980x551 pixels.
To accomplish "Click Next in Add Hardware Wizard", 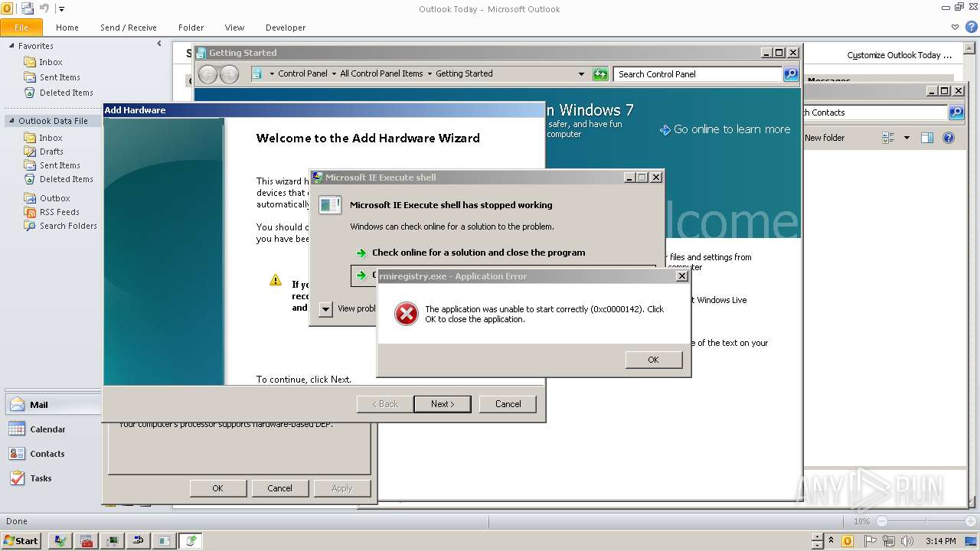I will [442, 404].
